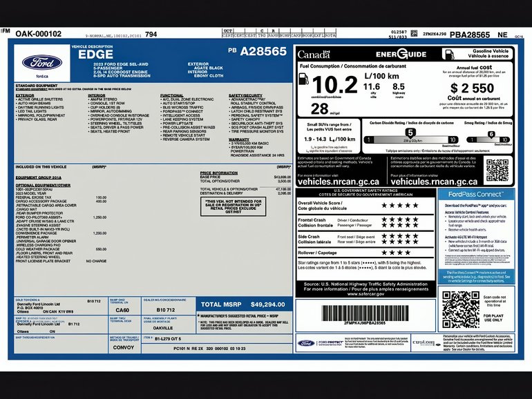The height and width of the screenshot is (399, 532).
Task: Click the Smog Rating scale marker
Action: coord(491,135)
